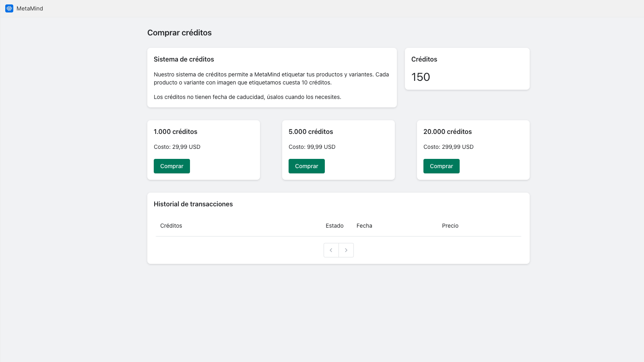Click the Costo: 299,99 USD text

coord(448,147)
